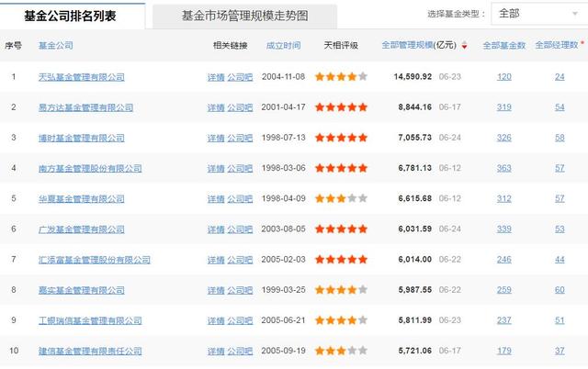This screenshot has width=588, height=369.
Task: Open 基金市场管理规模走势图 tab
Action: click(245, 16)
